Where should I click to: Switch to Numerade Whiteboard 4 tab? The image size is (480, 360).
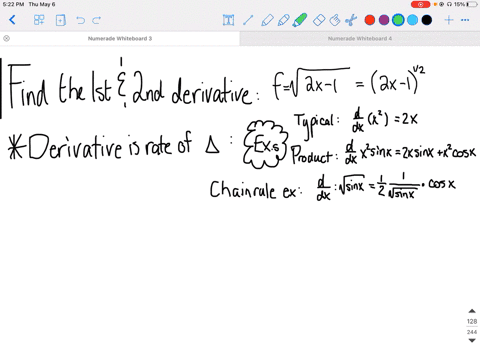(360, 38)
